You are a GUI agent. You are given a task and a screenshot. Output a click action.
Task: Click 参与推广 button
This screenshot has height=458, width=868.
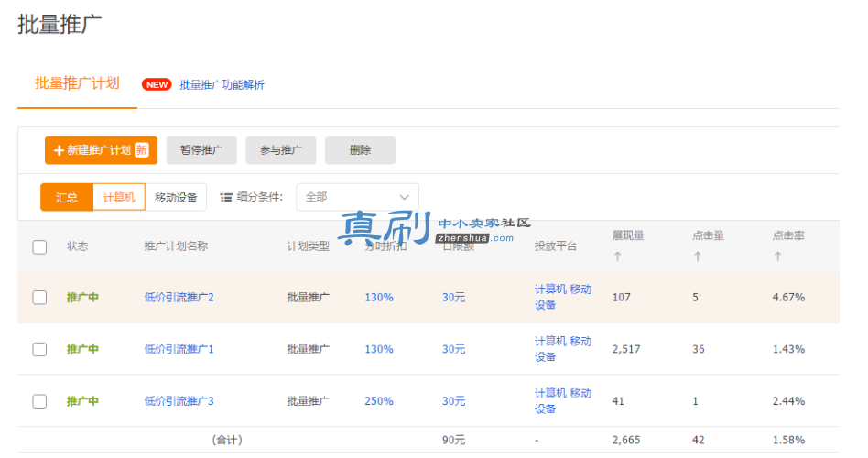(x=281, y=150)
